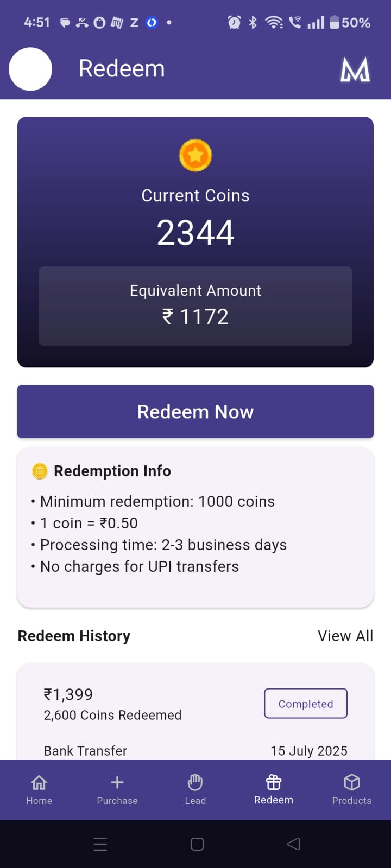391x868 pixels.
Task: Tap the Android back navigation arrow
Action: tap(293, 844)
